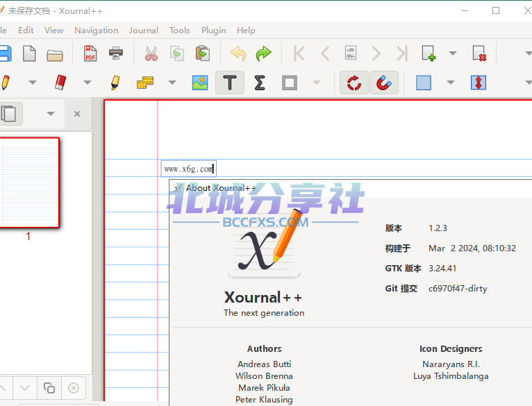The width and height of the screenshot is (532, 406).
Task: Select the Pen tool
Action: [5, 83]
